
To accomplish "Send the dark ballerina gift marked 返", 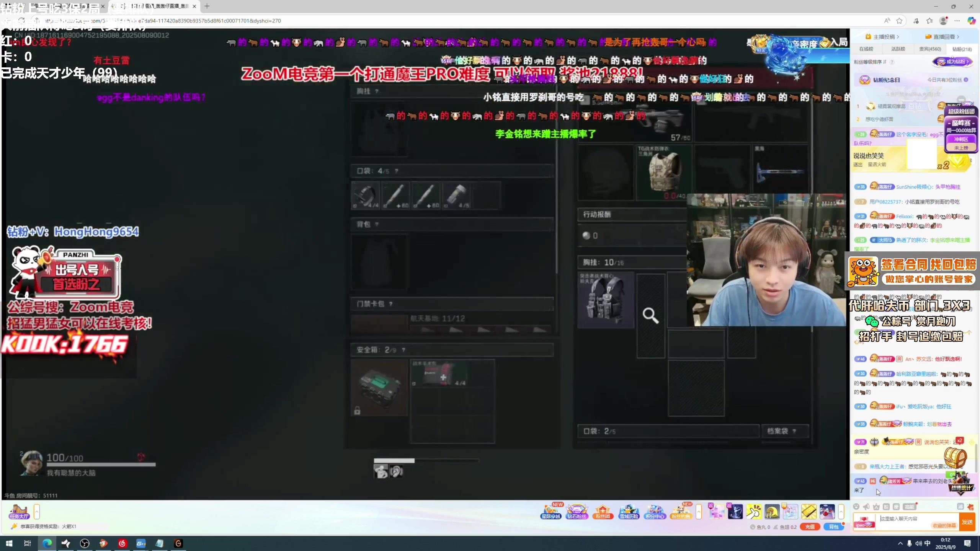I will (x=735, y=512).
